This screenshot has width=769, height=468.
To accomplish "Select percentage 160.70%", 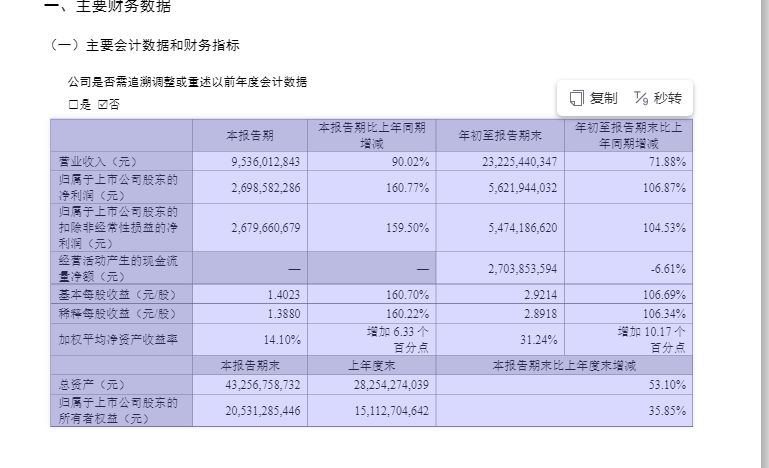I will coord(407,295).
